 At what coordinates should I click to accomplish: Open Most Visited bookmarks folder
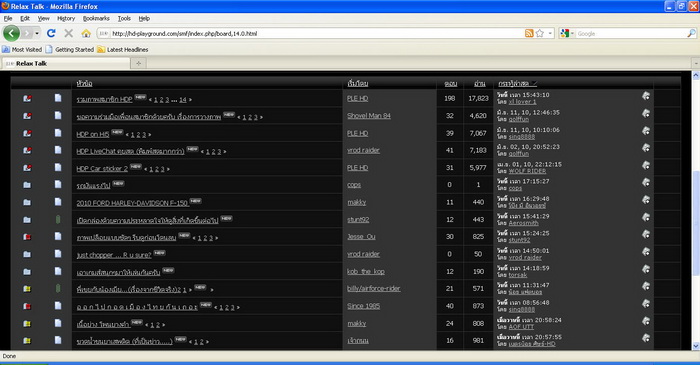pyautogui.click(x=22, y=50)
